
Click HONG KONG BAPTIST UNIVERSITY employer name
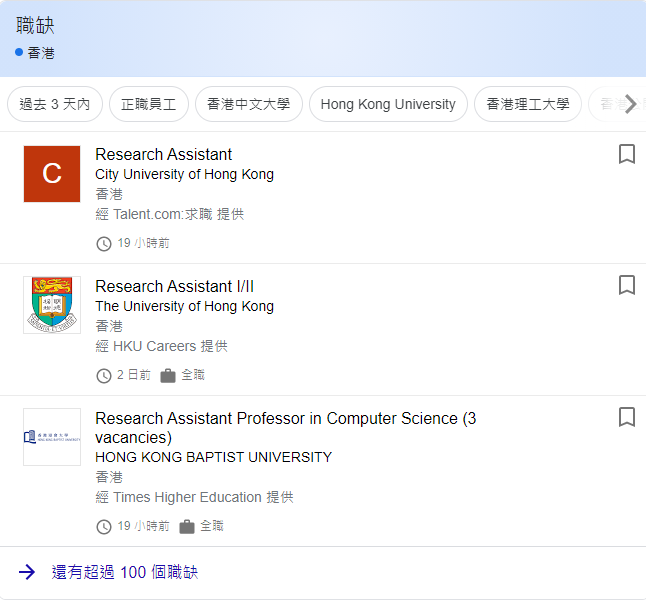click(213, 457)
